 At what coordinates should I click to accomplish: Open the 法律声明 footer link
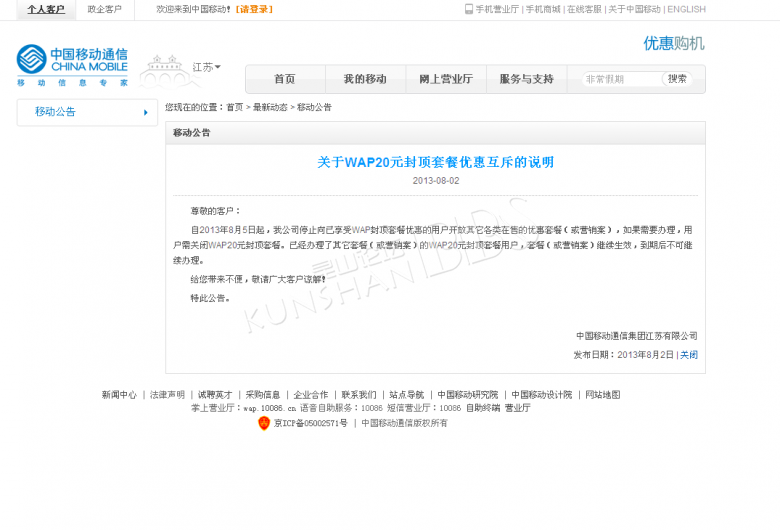[167, 395]
